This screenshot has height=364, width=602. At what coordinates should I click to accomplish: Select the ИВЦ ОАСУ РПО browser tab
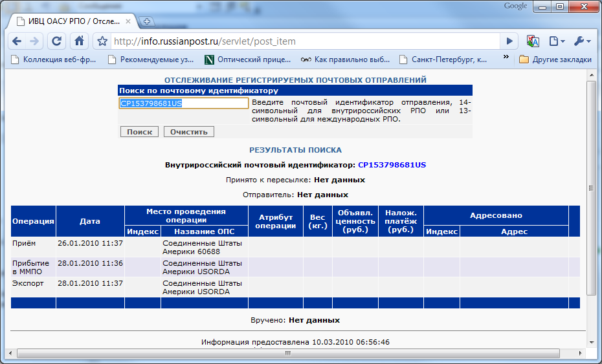click(71, 21)
